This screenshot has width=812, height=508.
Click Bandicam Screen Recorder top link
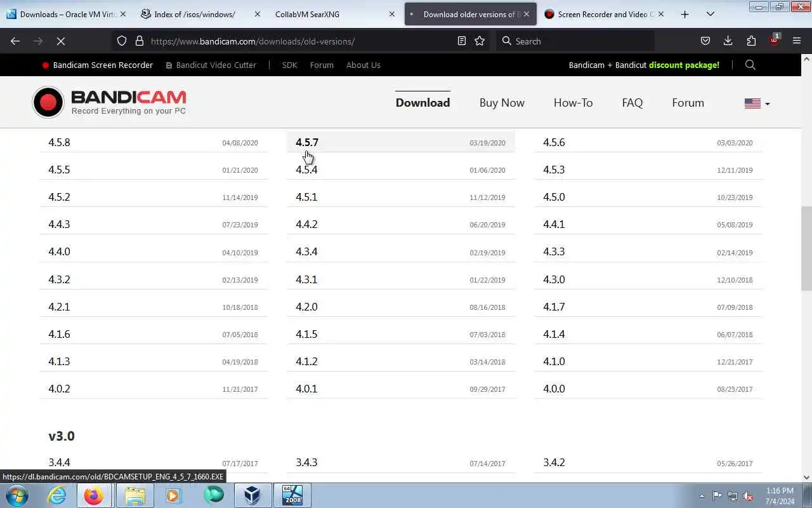point(97,65)
